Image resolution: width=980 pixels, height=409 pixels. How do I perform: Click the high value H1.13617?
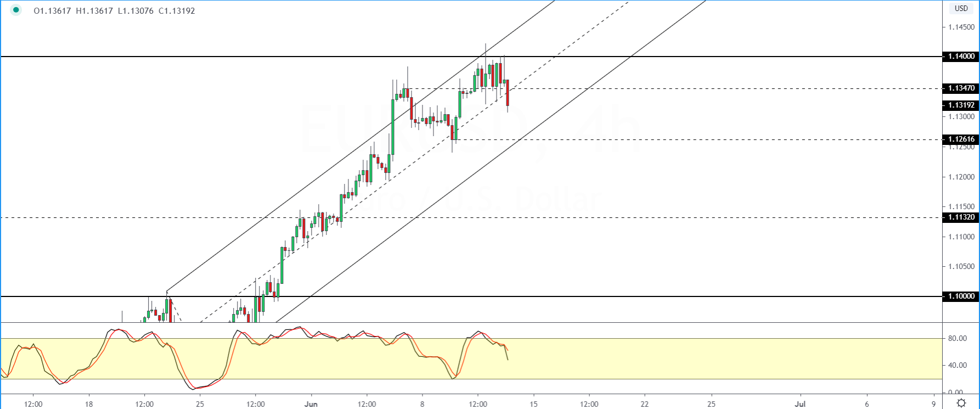coord(95,10)
